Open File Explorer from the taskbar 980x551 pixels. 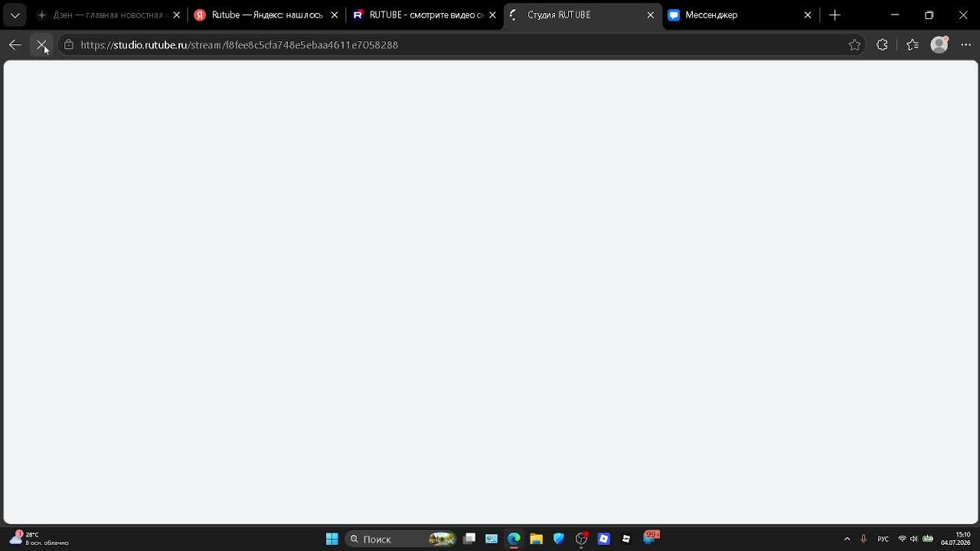(x=536, y=539)
